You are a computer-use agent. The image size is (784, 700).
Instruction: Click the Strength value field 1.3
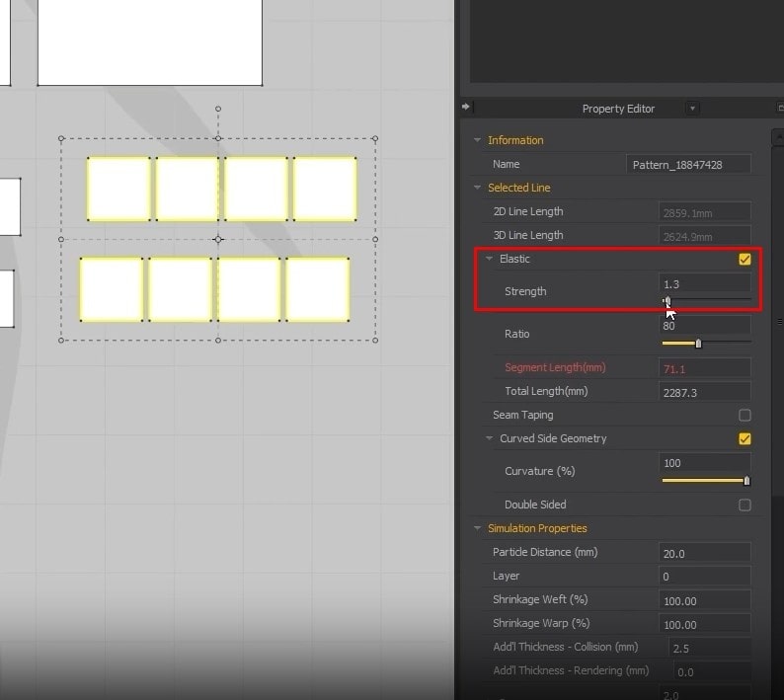point(704,284)
